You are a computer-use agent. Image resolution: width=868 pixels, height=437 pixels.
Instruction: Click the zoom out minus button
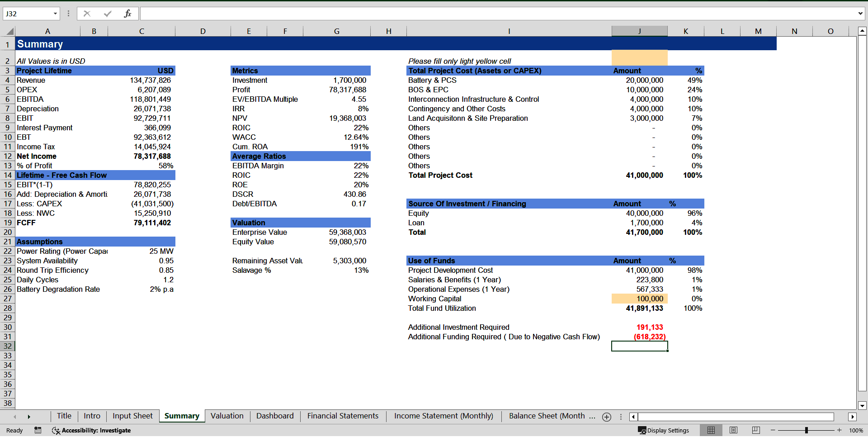coord(773,430)
